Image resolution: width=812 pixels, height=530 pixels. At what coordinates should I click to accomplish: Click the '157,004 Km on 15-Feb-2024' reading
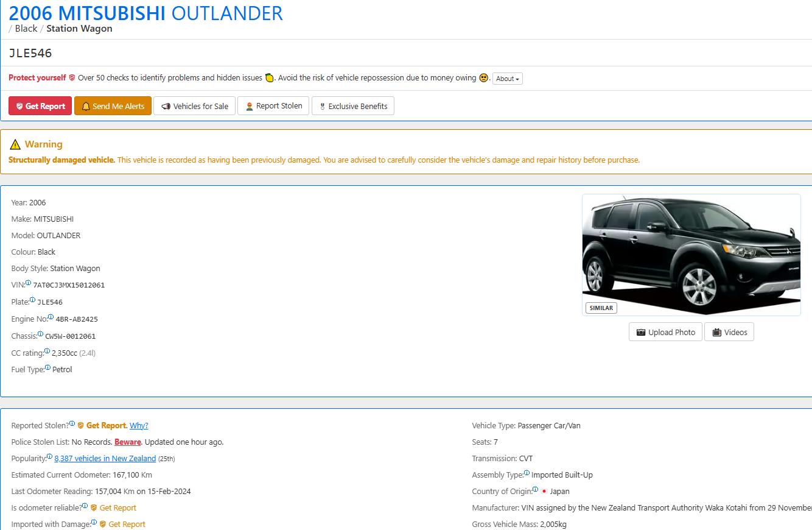click(143, 492)
